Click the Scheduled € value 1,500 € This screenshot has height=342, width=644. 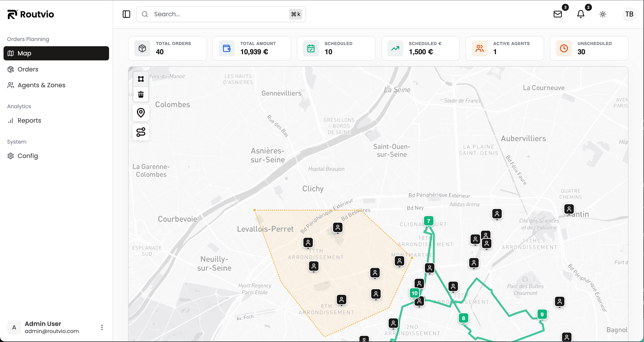(421, 52)
